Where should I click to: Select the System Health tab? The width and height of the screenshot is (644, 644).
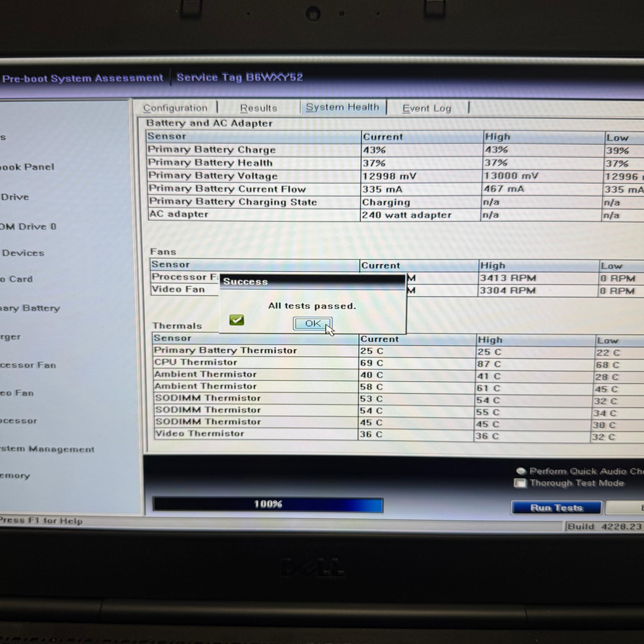[x=342, y=107]
